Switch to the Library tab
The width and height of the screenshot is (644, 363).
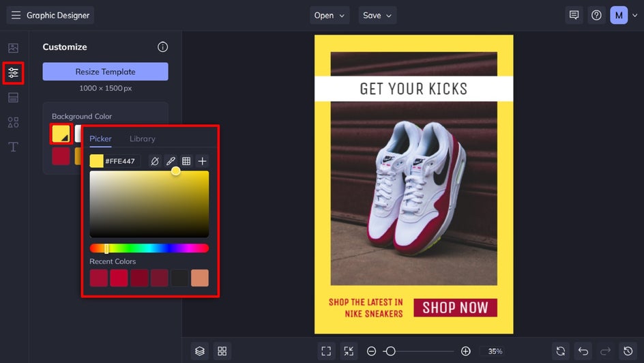coord(143,139)
